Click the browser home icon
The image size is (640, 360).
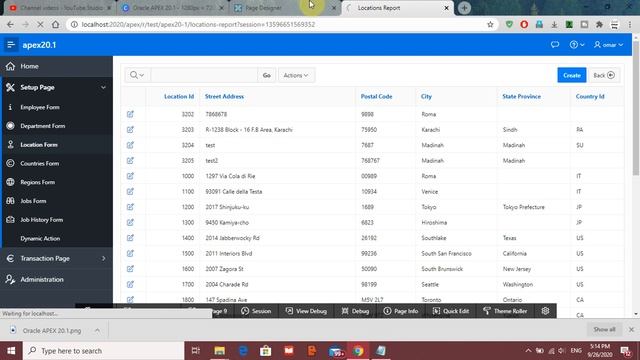pos(56,24)
